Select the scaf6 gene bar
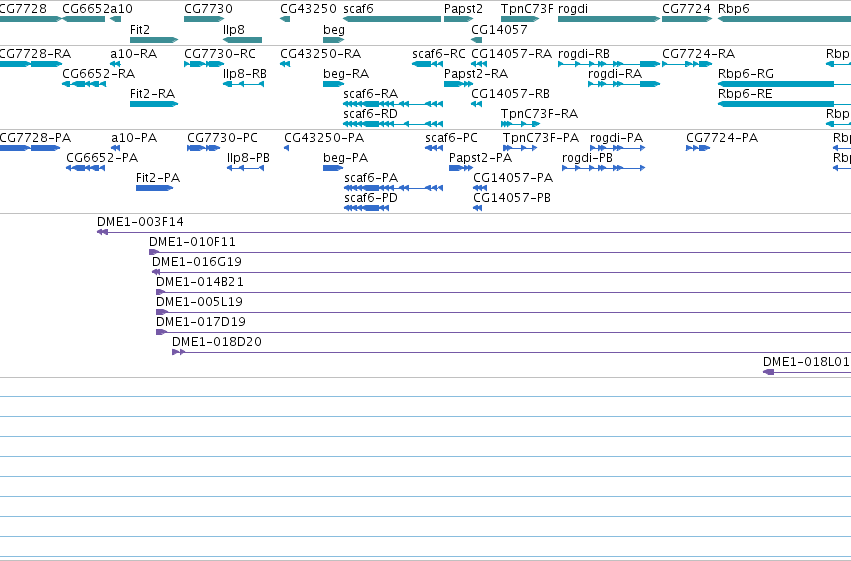Viewport: 851px width, 561px height. [x=392, y=19]
